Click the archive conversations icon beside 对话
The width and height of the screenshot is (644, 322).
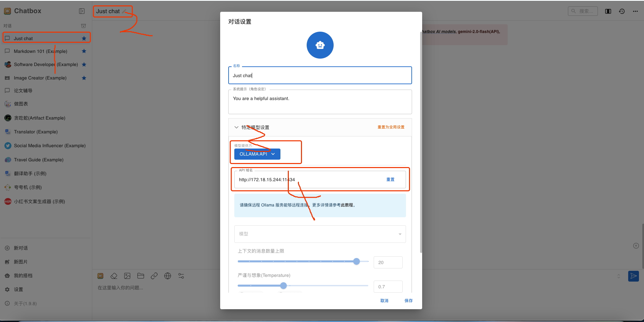pos(83,26)
